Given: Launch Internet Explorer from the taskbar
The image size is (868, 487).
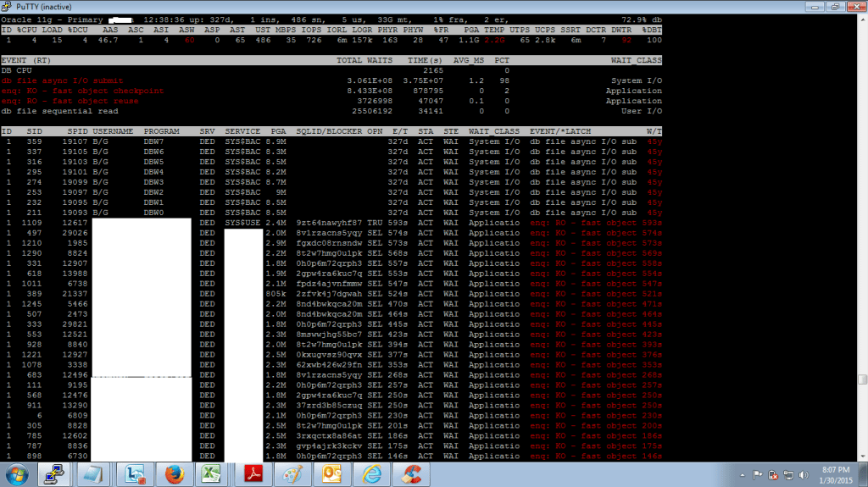Looking at the screenshot, I should point(371,475).
